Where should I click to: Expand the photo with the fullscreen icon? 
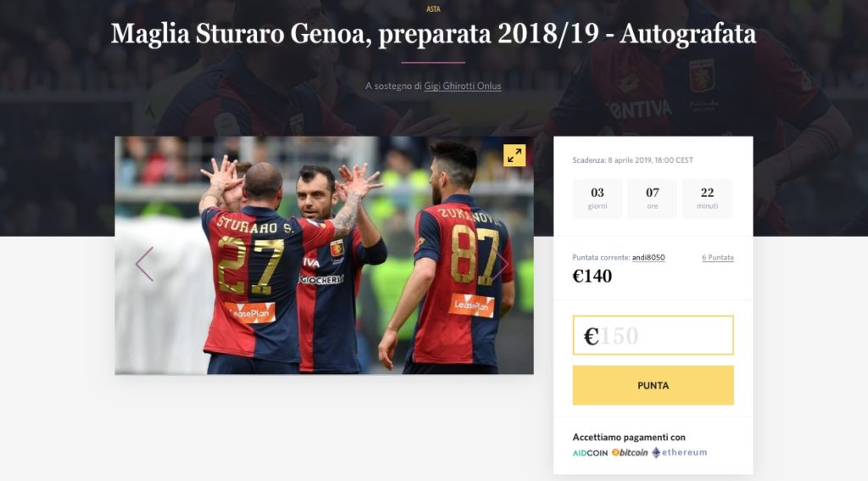pyautogui.click(x=515, y=155)
